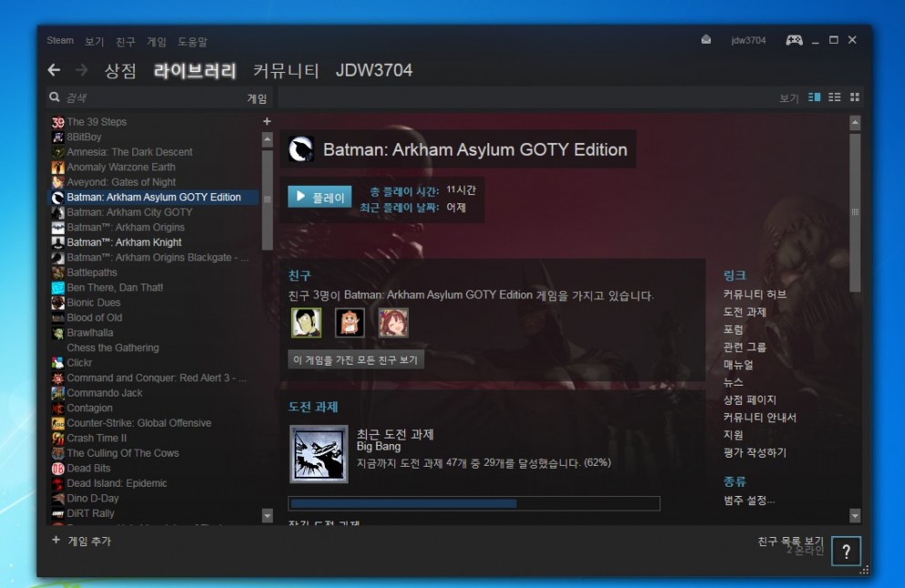The image size is (905, 588).
Task: Click the search magnifier icon
Action: 54,98
